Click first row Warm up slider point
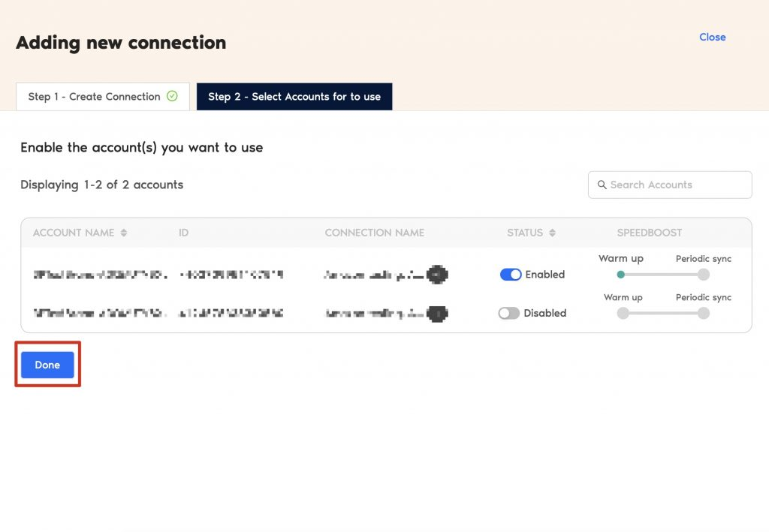 click(621, 275)
